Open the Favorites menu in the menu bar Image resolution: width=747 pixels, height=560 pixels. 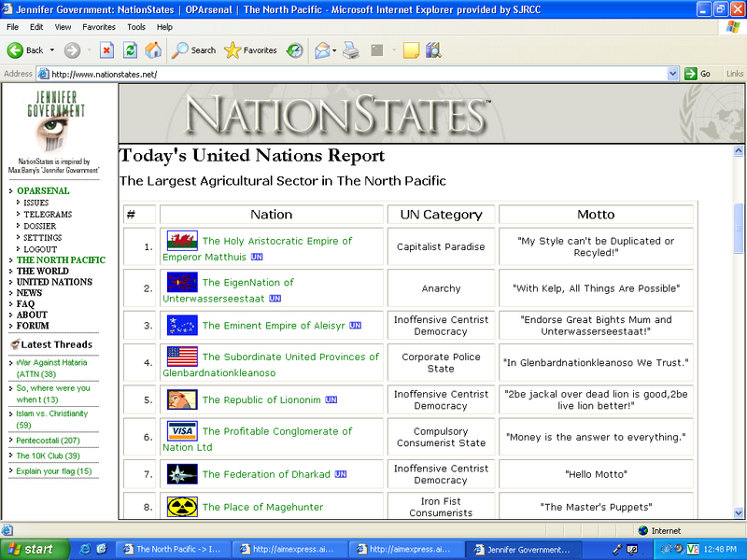point(99,27)
